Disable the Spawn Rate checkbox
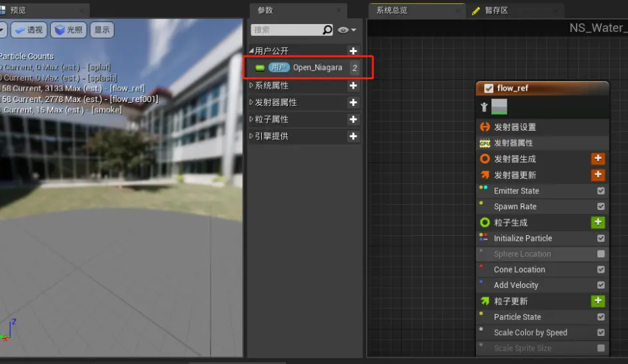The image size is (628, 364). click(x=601, y=207)
